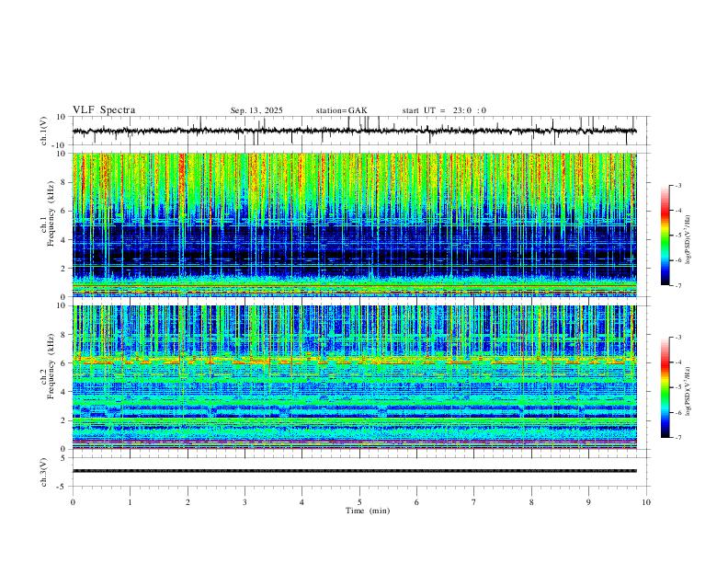728x563 pixels.
Task: Click the "Time (min)" x-axis label
Action: (x=368, y=511)
